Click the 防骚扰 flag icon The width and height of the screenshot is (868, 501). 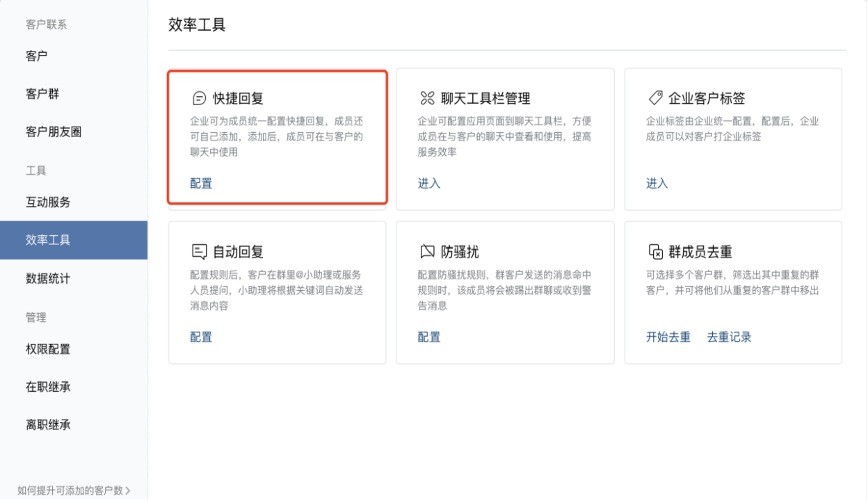[x=427, y=251]
